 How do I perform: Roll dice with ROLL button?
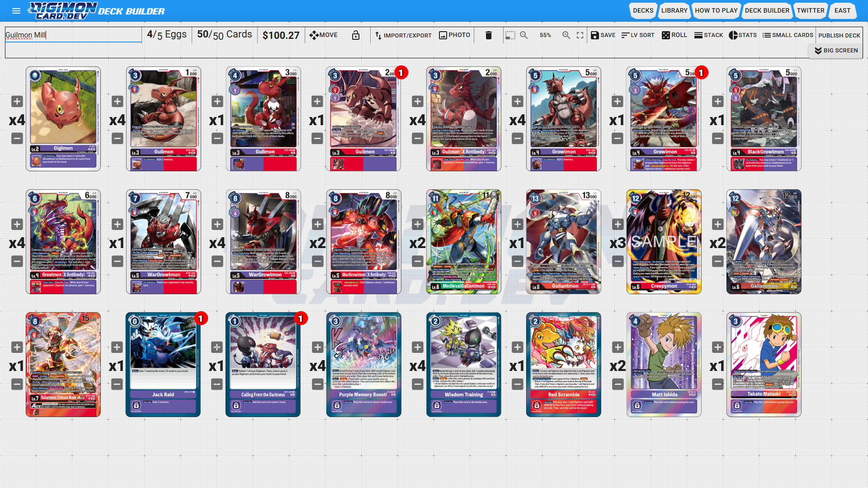(x=674, y=35)
